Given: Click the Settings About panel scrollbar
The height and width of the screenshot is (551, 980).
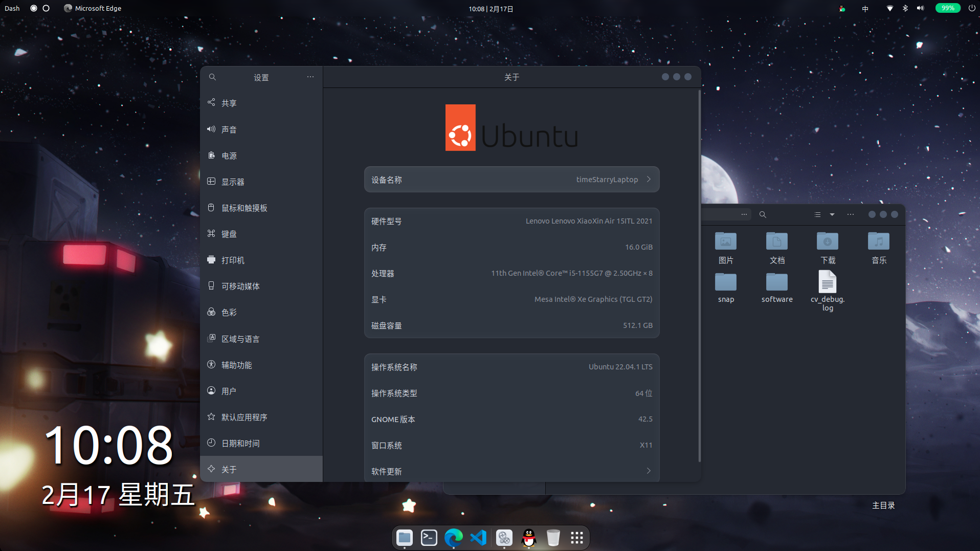Looking at the screenshot, I should pyautogui.click(x=699, y=276).
